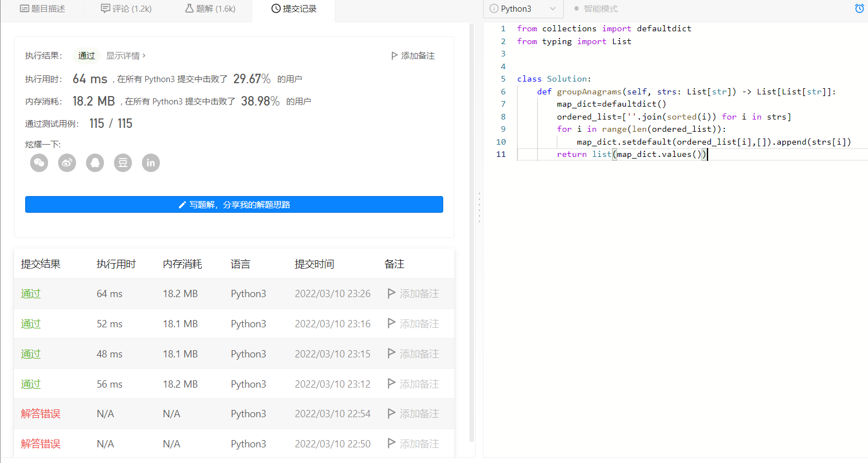This screenshot has width=868, height=463.
Task: Click the 2022/03/10 23:16 timestamp
Action: [333, 323]
